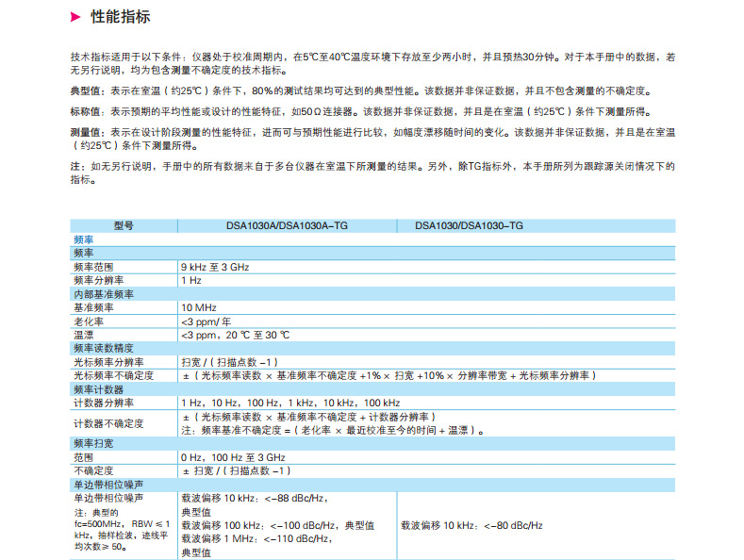Select 载波偏移 100 kHz: <-100 dBc/Hz line
This screenshot has height=560, width=744.
point(277,525)
